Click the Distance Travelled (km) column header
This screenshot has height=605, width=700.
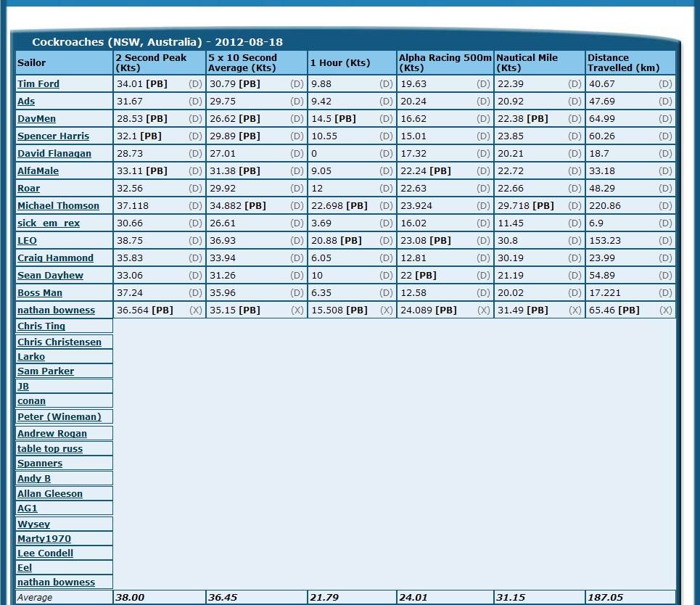click(623, 62)
